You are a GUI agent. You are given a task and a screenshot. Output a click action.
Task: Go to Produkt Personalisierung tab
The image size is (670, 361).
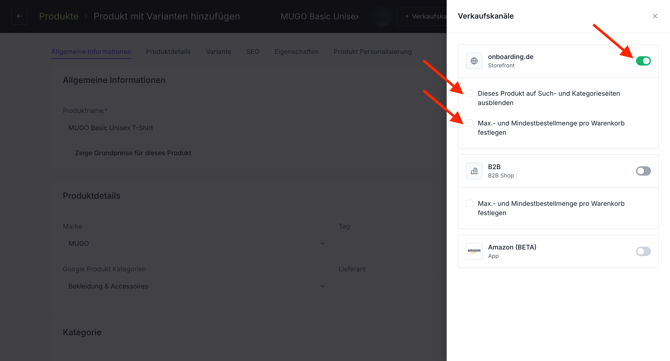tap(373, 52)
